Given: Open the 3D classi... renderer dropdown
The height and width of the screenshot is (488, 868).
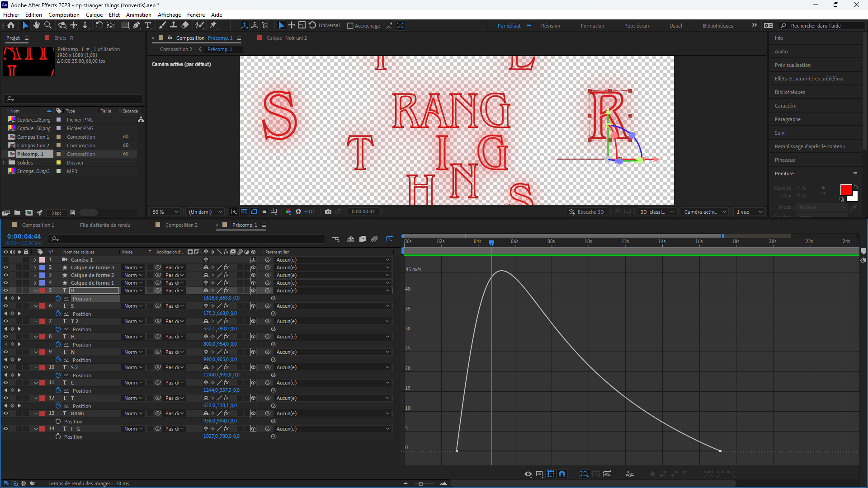Looking at the screenshot, I should 656,212.
